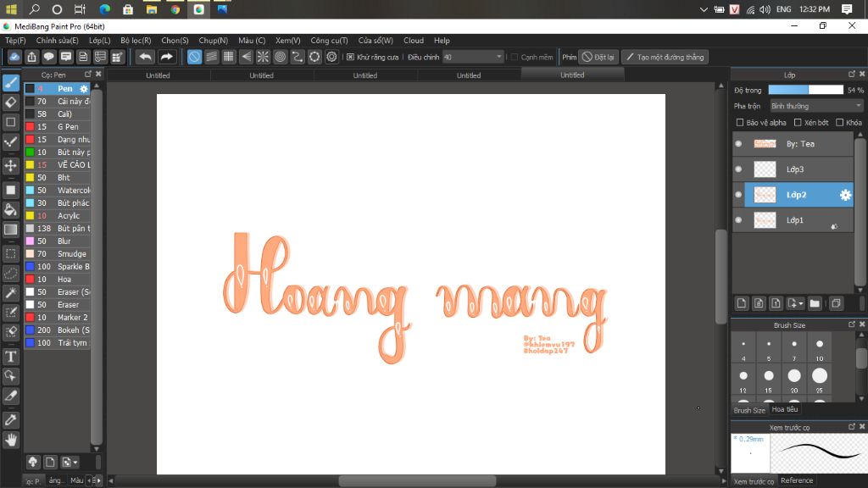The height and width of the screenshot is (488, 868).
Task: Click the cloud save icon in toolbar
Action: coord(14,57)
